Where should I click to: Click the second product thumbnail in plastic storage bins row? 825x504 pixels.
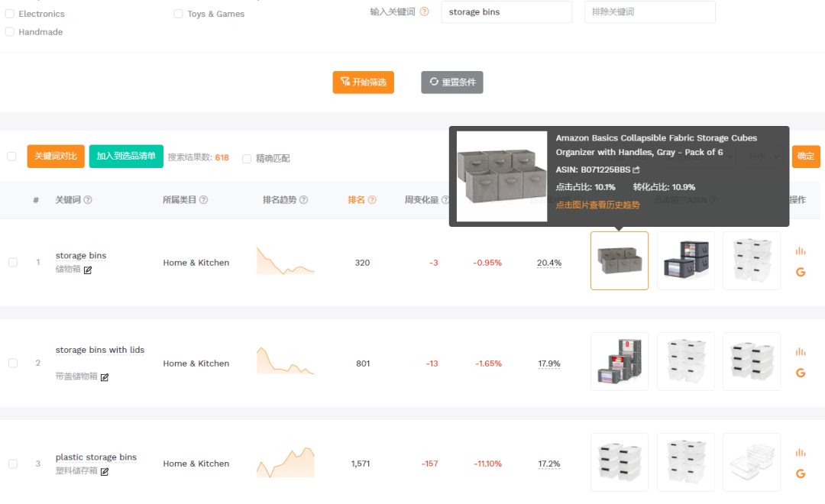686,463
